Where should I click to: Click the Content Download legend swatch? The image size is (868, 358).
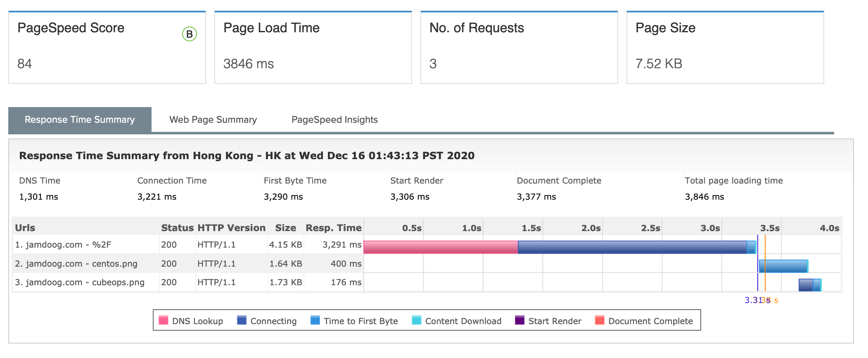(417, 320)
